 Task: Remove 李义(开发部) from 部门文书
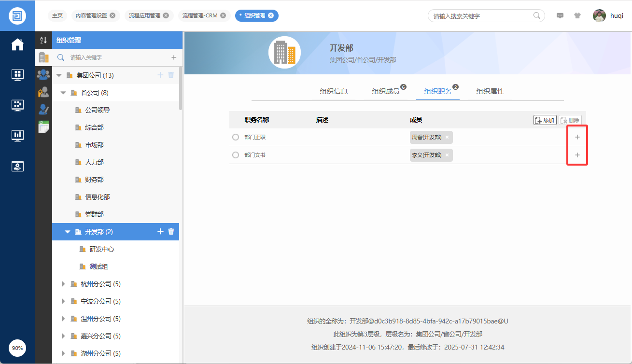447,155
